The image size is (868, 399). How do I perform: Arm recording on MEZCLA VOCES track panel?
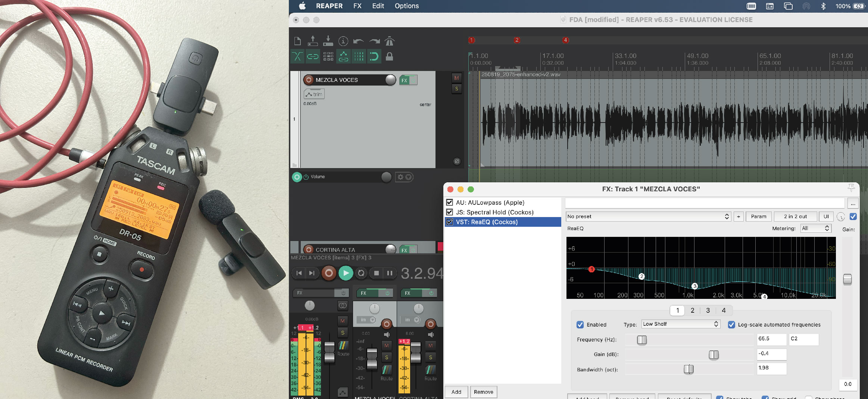point(309,80)
